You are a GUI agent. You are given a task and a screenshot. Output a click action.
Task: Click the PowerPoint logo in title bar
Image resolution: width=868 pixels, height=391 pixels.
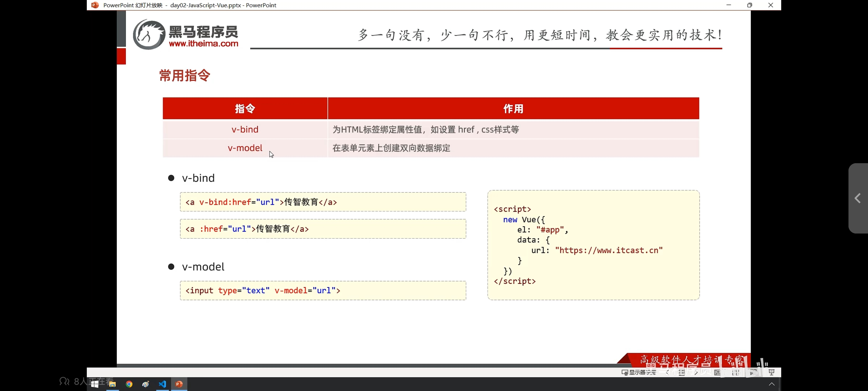tap(95, 5)
